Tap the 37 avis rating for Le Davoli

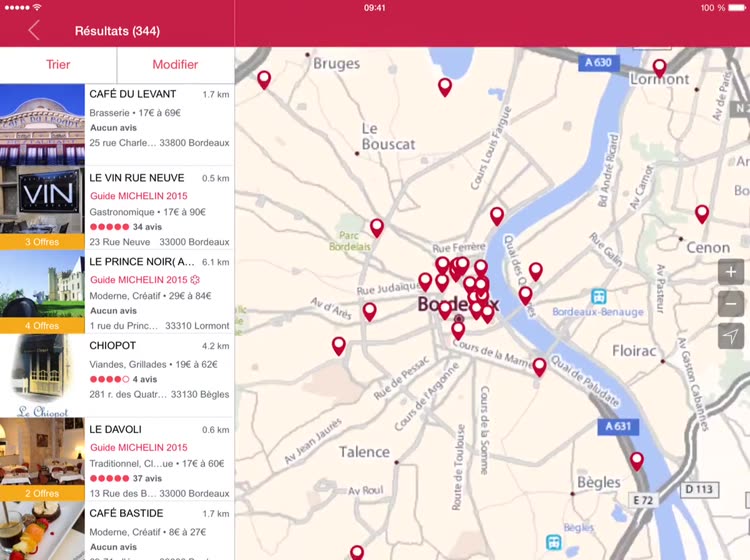point(126,478)
